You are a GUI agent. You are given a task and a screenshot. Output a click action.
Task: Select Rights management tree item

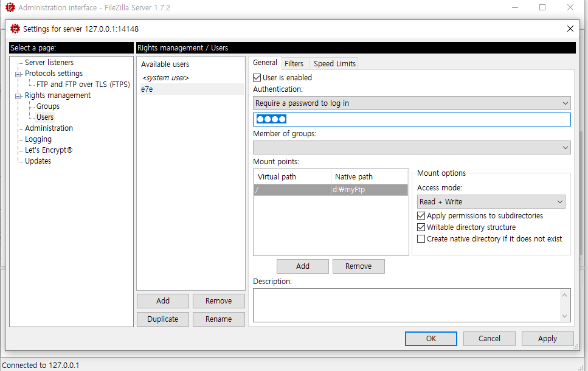point(58,95)
